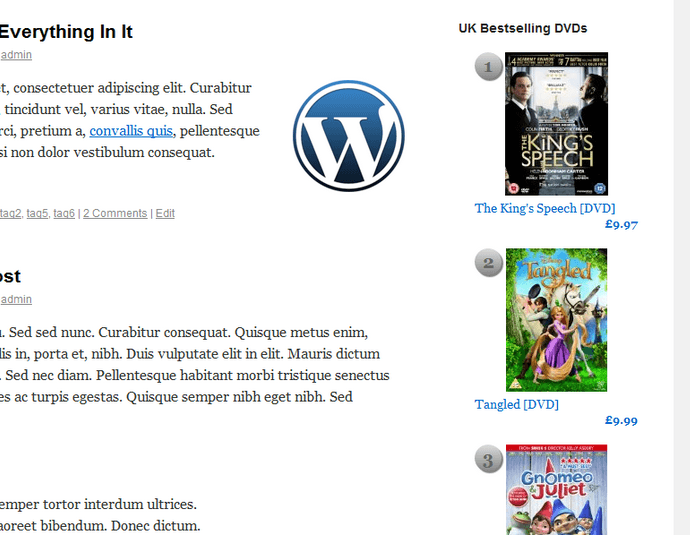Open the 'Everything In It' post title
690x535 pixels.
66,32
